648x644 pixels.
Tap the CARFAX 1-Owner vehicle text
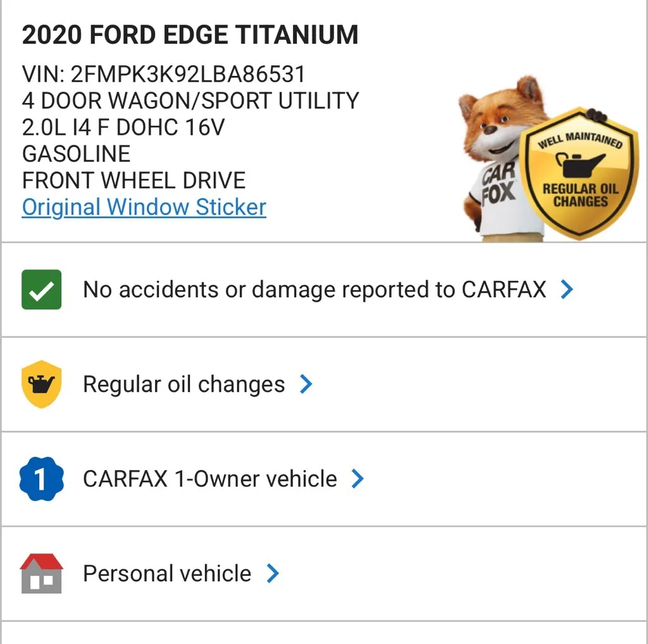click(209, 479)
